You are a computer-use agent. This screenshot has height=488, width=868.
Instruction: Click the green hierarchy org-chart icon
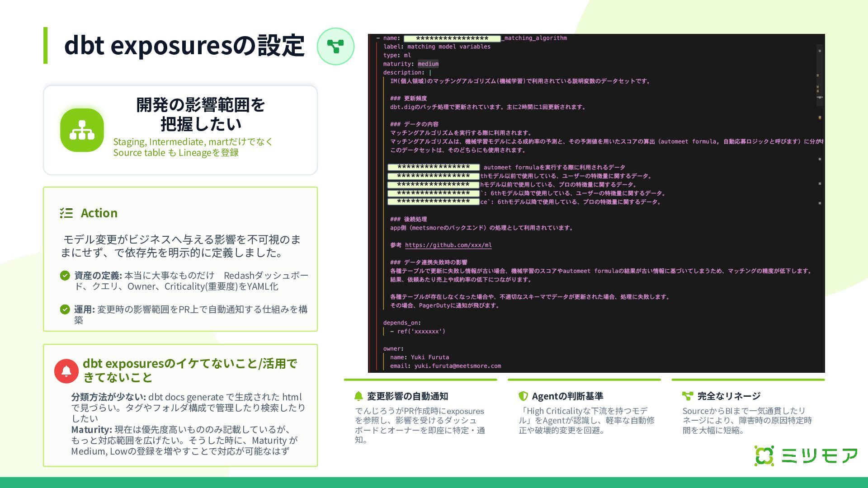point(82,130)
